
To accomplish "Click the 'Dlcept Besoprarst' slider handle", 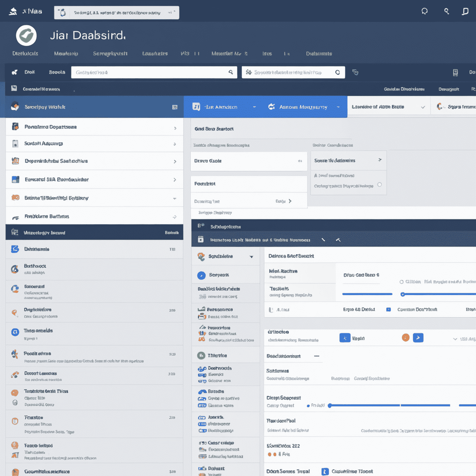I will tap(330, 405).
